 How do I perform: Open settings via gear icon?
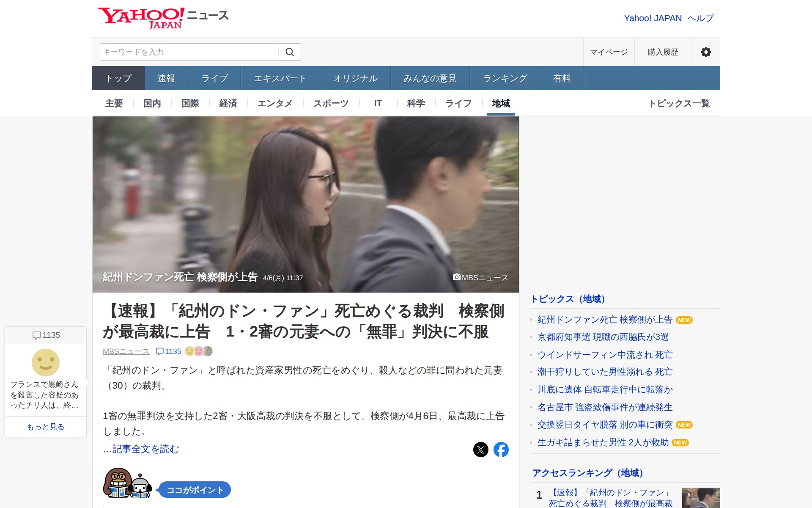tap(705, 52)
